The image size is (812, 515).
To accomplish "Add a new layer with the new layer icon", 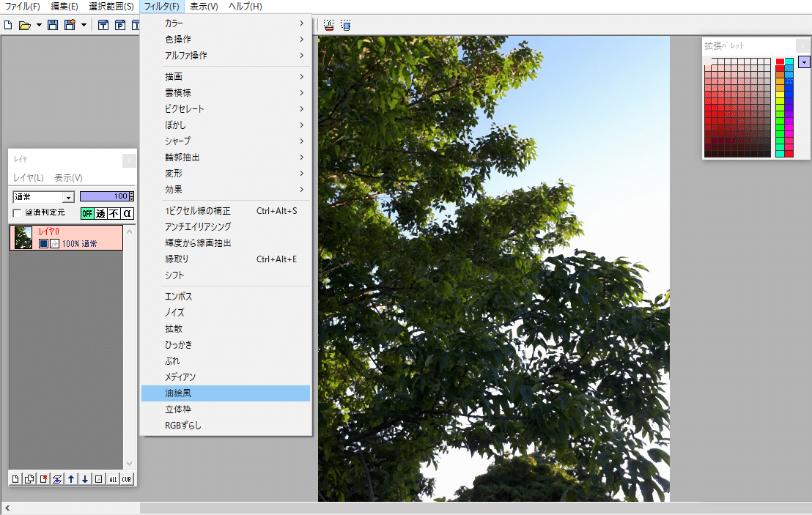I will tap(15, 478).
